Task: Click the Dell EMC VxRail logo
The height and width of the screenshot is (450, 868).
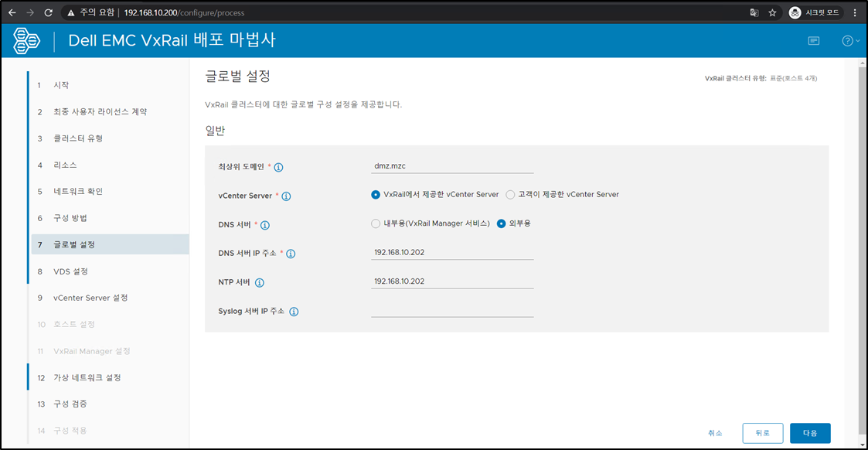Action: [x=26, y=40]
